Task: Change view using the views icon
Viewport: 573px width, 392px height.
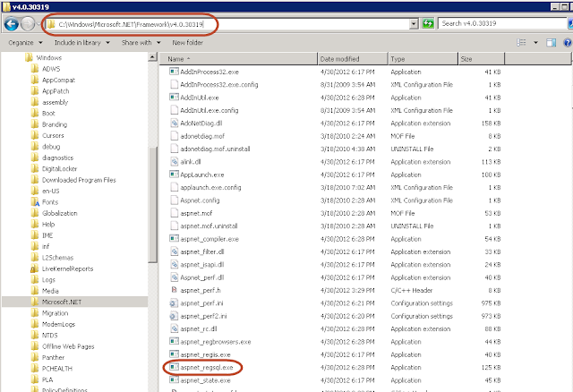Action: pos(521,43)
